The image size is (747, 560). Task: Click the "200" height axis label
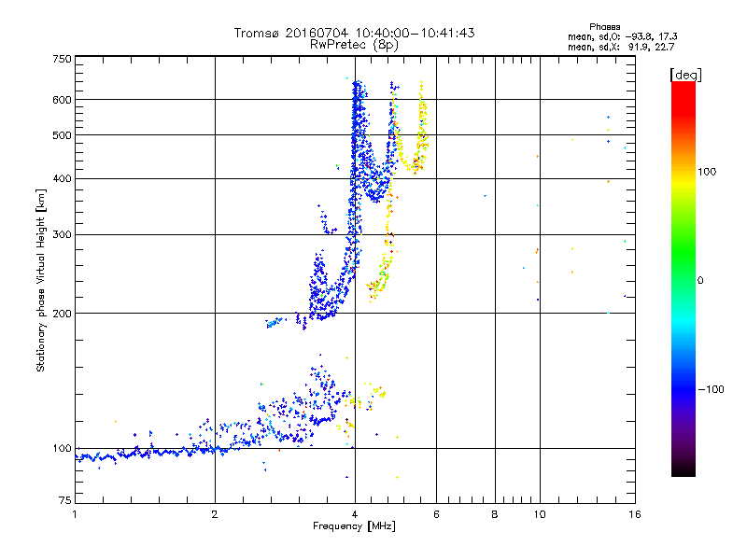[x=62, y=314]
